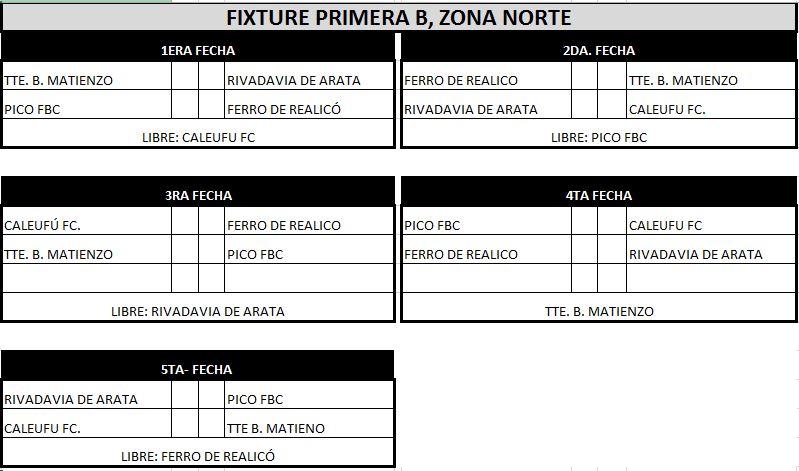The image size is (799, 471).
Task: Select the "1ERA FECHA" header cell
Action: (x=198, y=50)
